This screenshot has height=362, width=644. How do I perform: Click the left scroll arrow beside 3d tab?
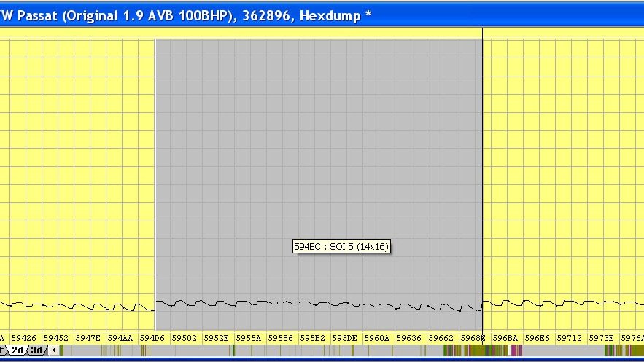54,350
